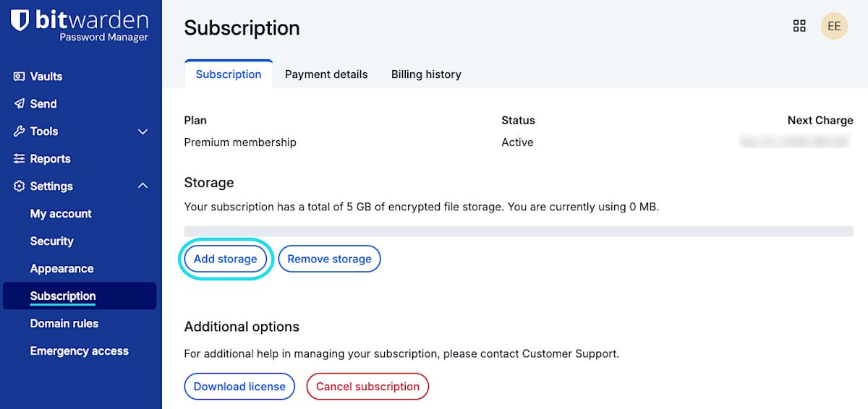Click the Add storage button

pos(226,259)
